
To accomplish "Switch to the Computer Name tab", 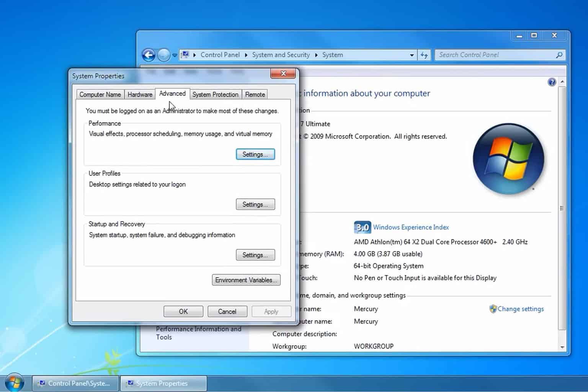I will tap(100, 95).
